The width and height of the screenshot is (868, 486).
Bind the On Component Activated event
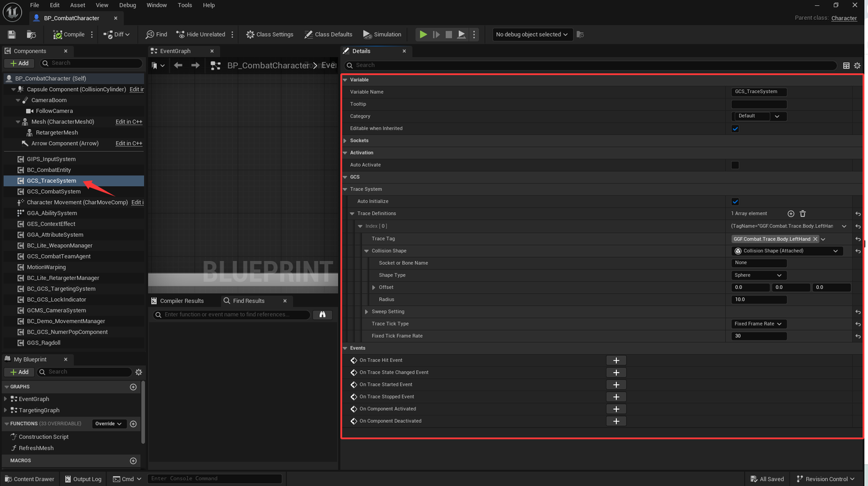point(616,409)
